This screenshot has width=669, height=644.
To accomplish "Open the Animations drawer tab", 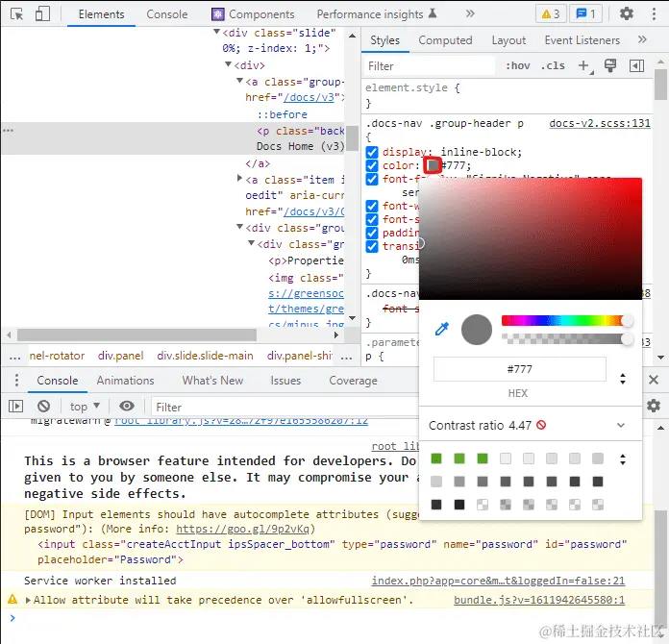I will [125, 381].
